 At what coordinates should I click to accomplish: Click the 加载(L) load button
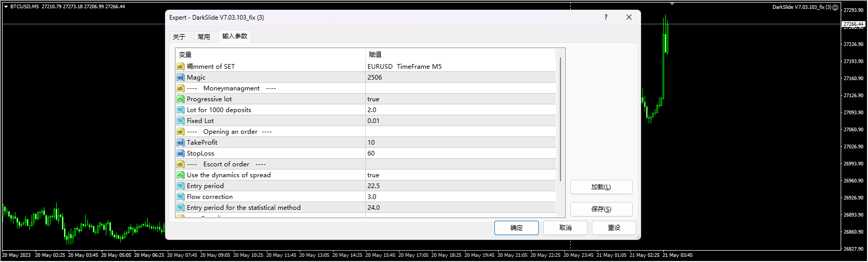(x=601, y=187)
